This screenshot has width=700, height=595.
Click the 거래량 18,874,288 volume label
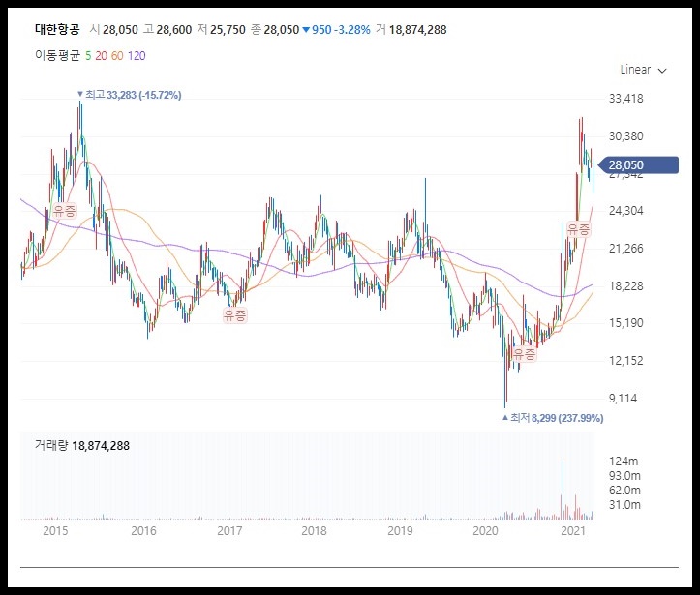82,446
